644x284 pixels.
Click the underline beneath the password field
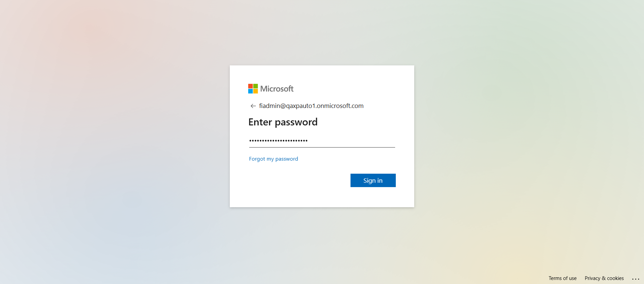point(322,147)
